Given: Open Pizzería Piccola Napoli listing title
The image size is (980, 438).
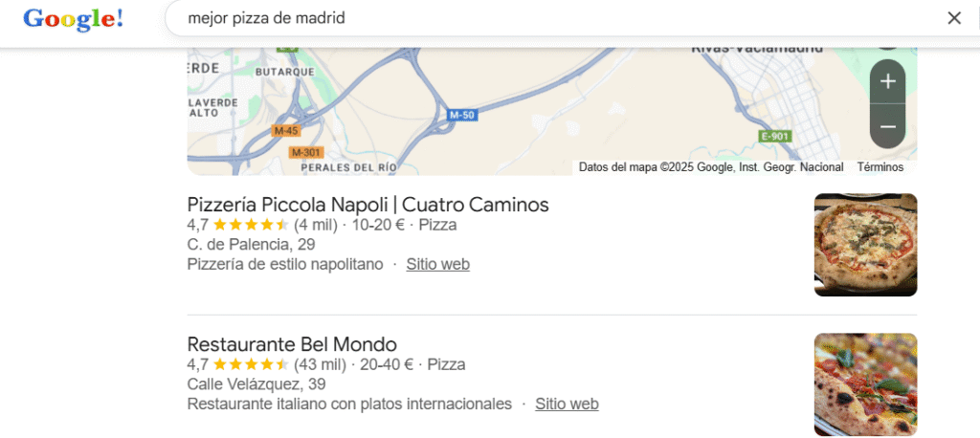Looking at the screenshot, I should [367, 205].
